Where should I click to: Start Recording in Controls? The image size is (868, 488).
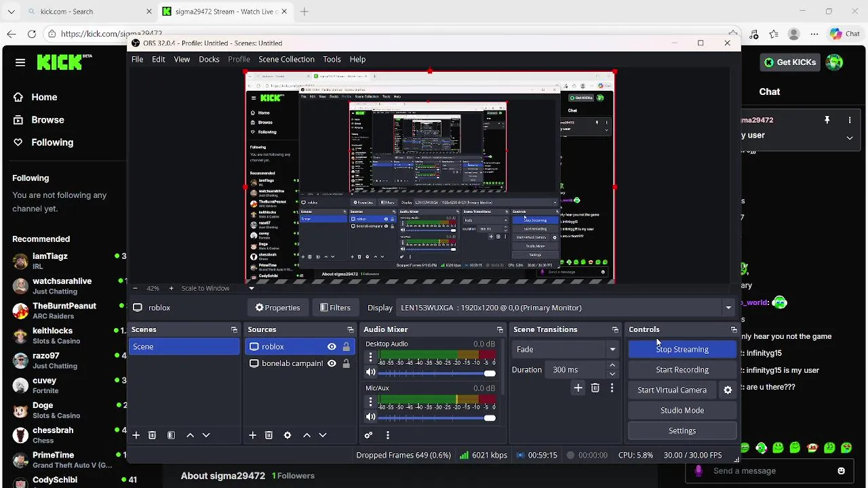[682, 369]
